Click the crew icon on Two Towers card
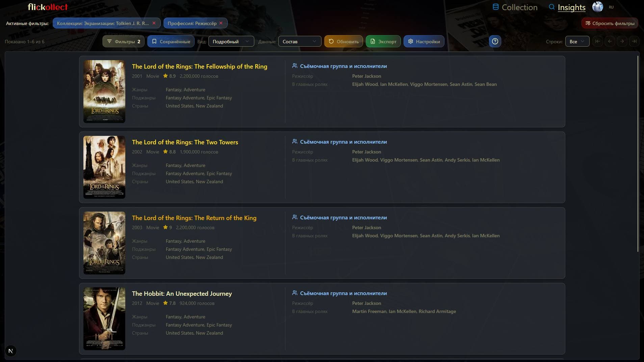This screenshot has height=362, width=644. click(295, 142)
